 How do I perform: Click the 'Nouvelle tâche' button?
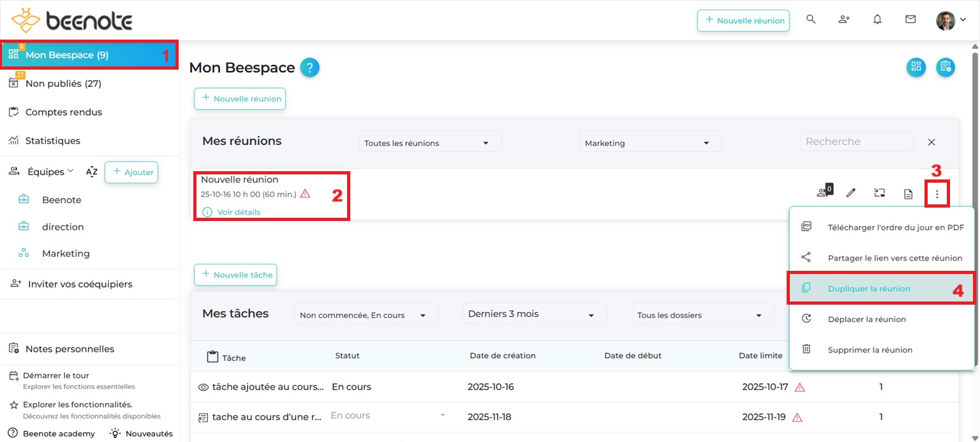point(235,275)
